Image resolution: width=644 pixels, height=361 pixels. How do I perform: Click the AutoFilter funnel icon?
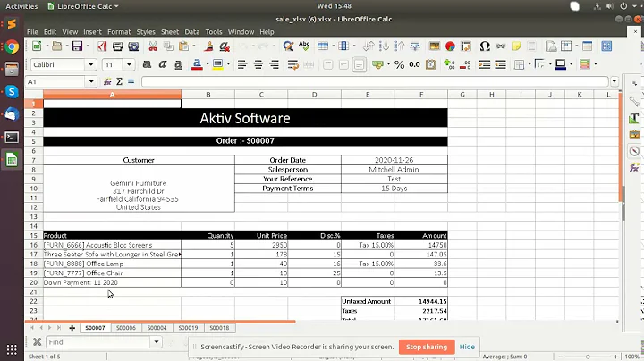click(415, 46)
